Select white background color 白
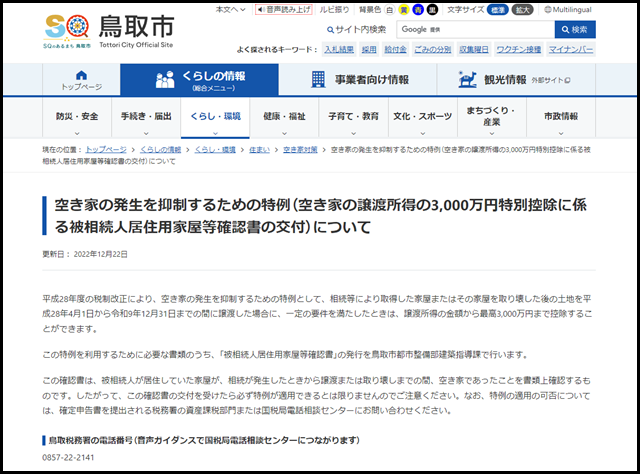 pyautogui.click(x=390, y=9)
